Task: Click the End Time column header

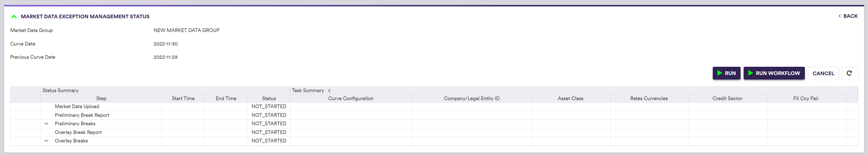Action: [226, 98]
